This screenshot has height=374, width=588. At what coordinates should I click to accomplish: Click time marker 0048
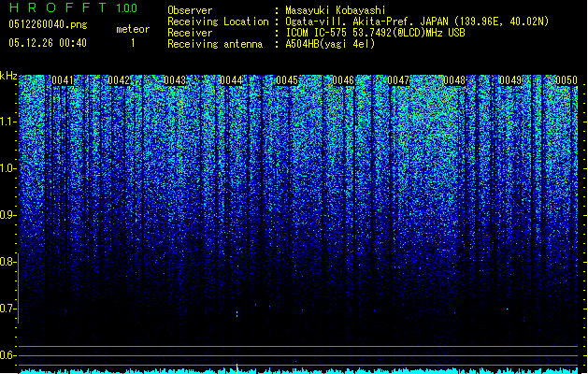454,80
